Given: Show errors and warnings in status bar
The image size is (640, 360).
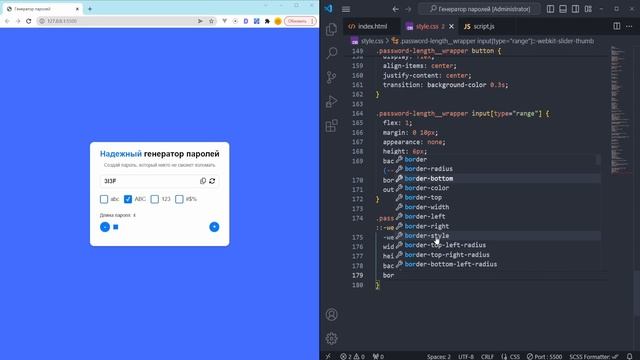Looking at the screenshot, I should [x=353, y=356].
